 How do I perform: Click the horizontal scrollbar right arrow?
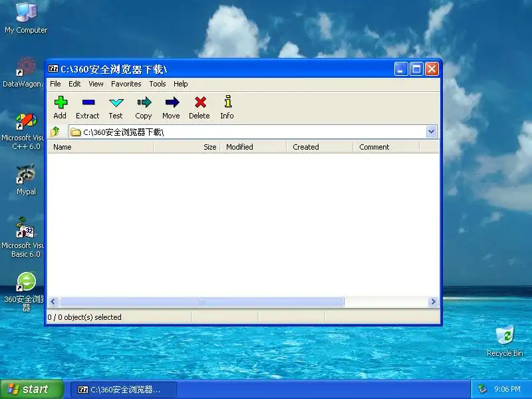(433, 302)
